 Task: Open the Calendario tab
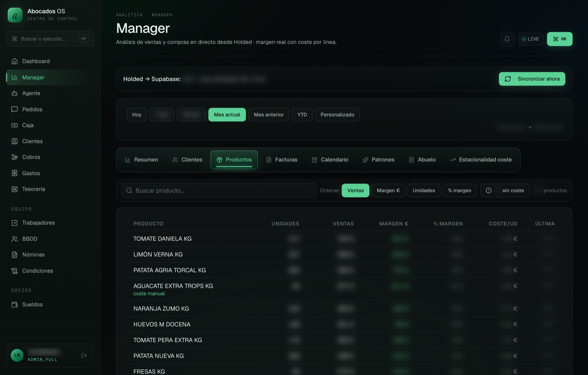[330, 160]
